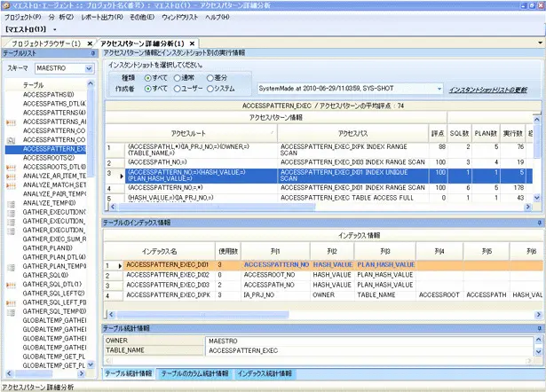The height and width of the screenshot is (392, 546).
Task: Switch to インデックス統計情報 tab
Action: coord(265,373)
